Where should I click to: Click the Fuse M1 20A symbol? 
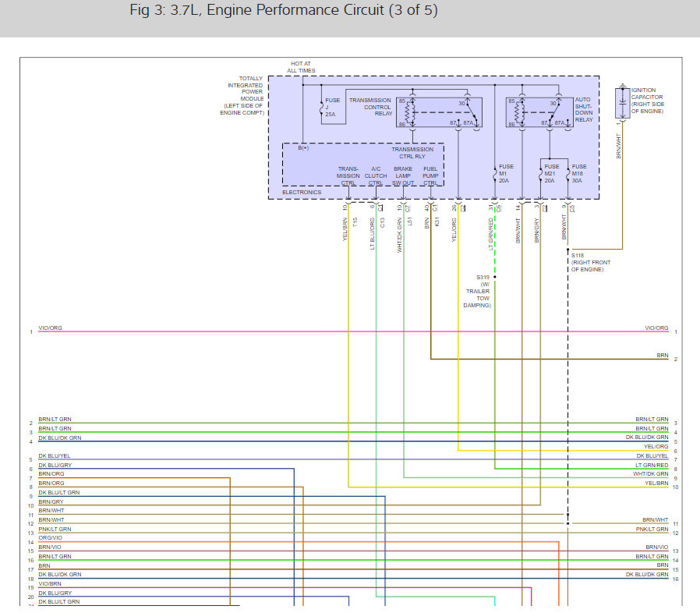495,174
